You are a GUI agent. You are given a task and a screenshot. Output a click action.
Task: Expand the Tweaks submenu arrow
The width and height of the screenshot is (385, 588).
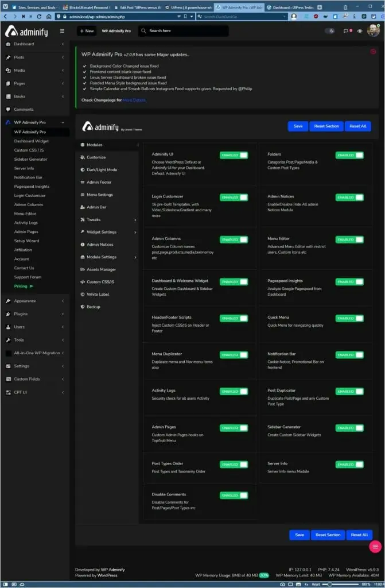point(135,220)
